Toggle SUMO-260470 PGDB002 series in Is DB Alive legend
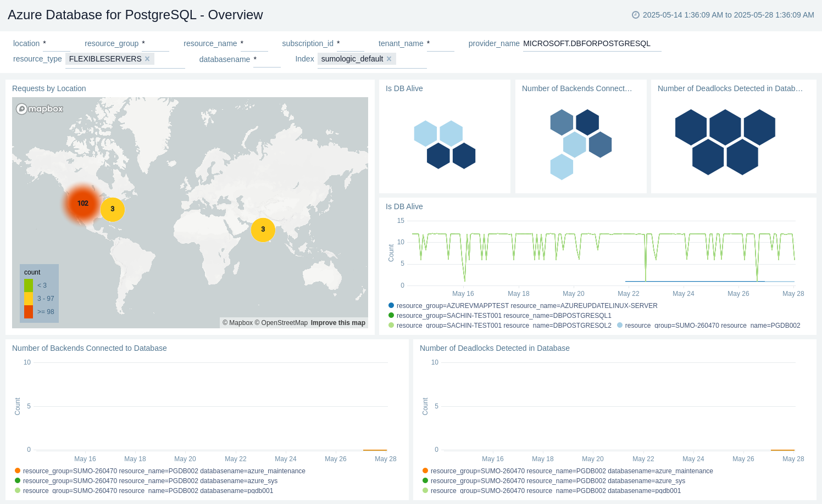Screen dimensions: 822x504 point(709,326)
